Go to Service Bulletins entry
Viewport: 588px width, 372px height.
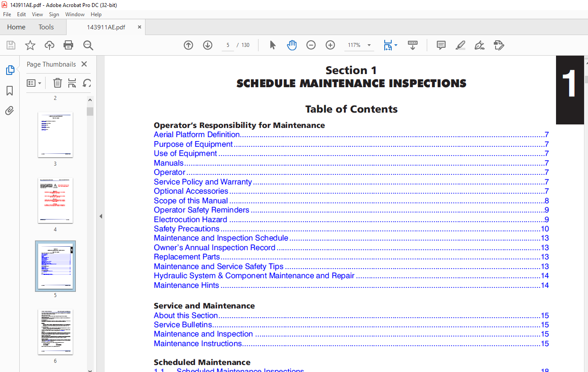183,325
